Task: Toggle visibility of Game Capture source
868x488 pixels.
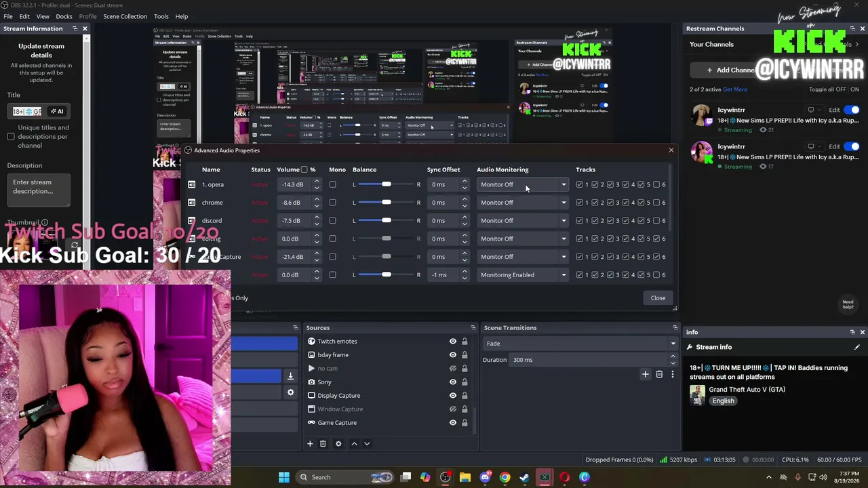Action: pos(453,422)
